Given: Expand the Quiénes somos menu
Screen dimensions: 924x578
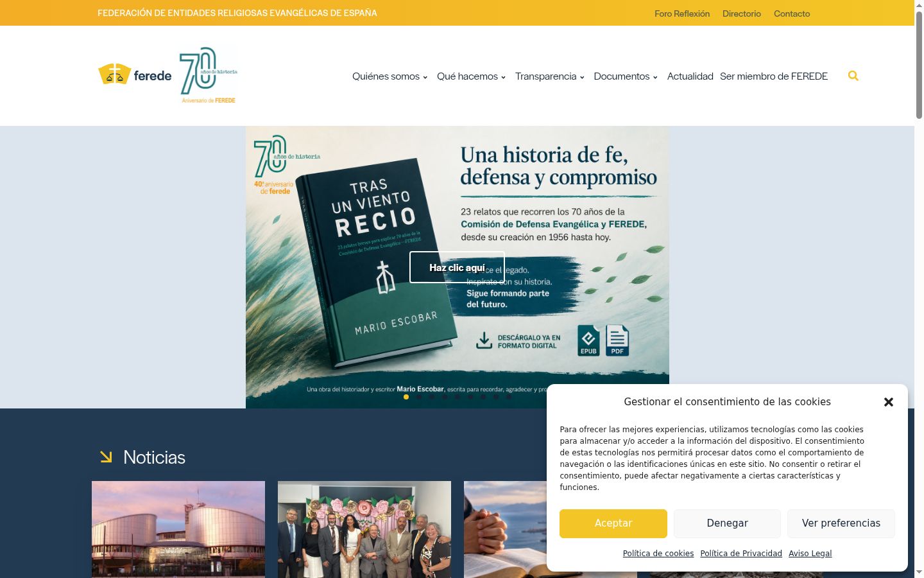Looking at the screenshot, I should 389,76.
